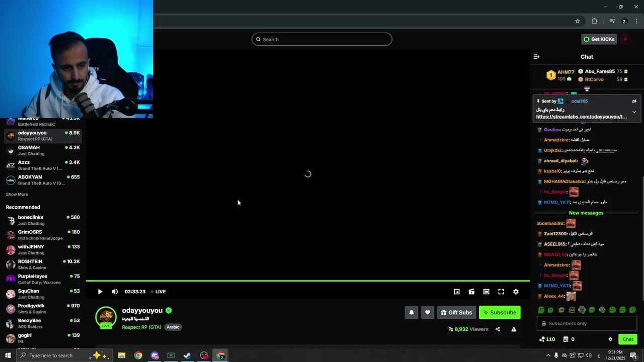Open the KICKs balance showing 110
Image resolution: width=644 pixels, height=362 pixels.
(547, 339)
